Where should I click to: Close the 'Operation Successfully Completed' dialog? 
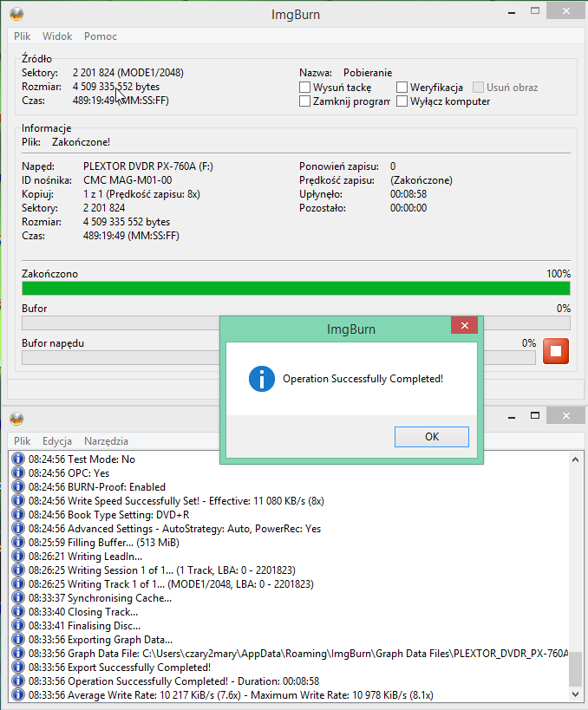464,326
